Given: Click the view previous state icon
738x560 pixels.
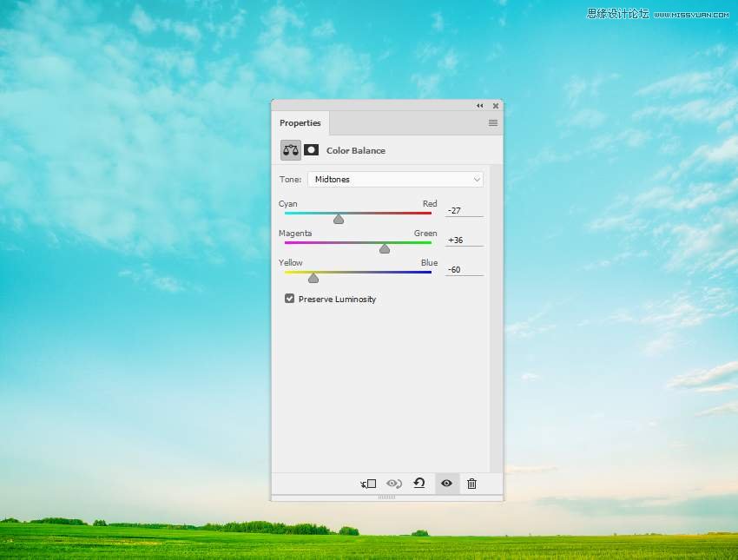Looking at the screenshot, I should [394, 484].
